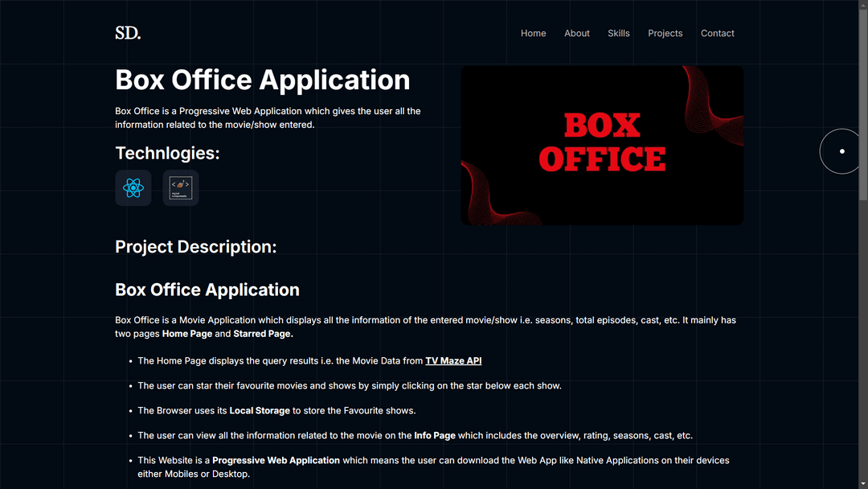Open the Contact navigation item
Viewport: 868px width, 489px height.
point(717,33)
